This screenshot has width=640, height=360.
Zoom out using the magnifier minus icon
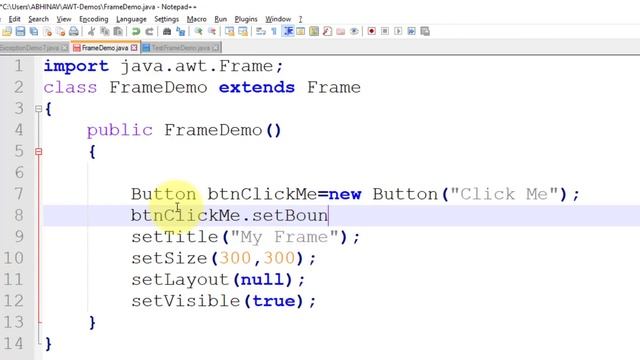click(x=212, y=31)
